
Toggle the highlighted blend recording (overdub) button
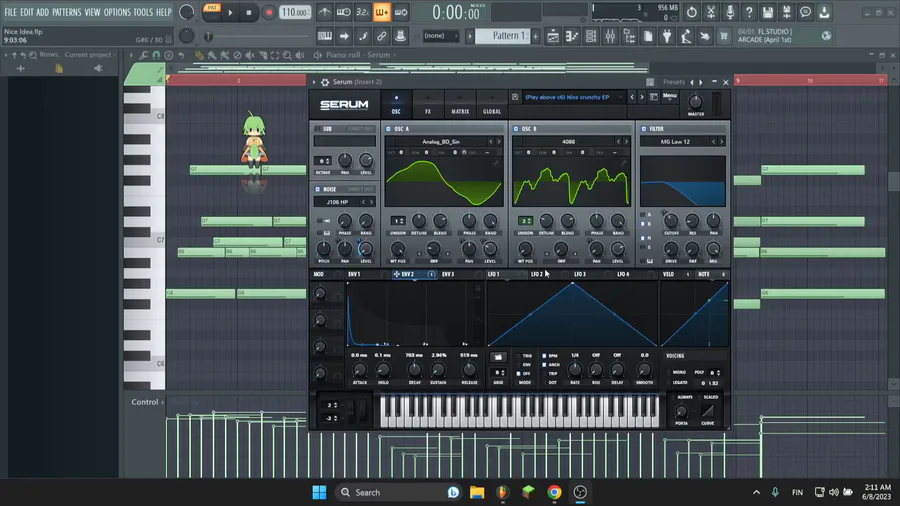click(x=381, y=12)
